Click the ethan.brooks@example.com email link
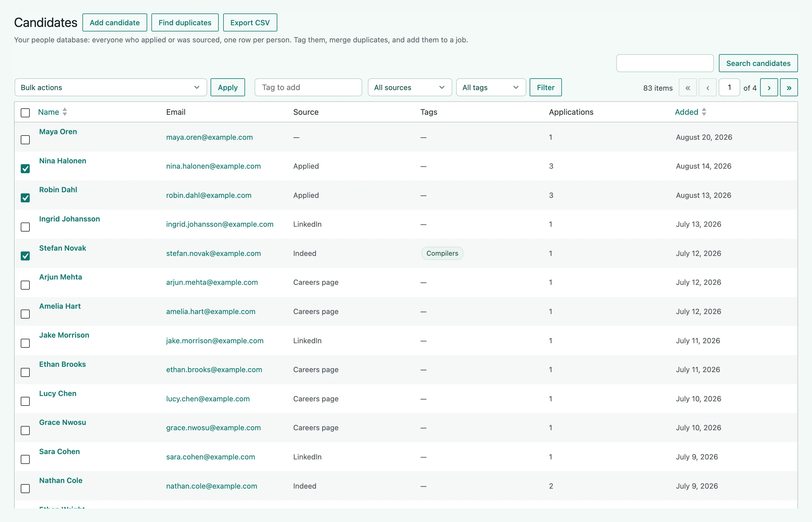Screen dimensions: 812x522 pos(214,369)
